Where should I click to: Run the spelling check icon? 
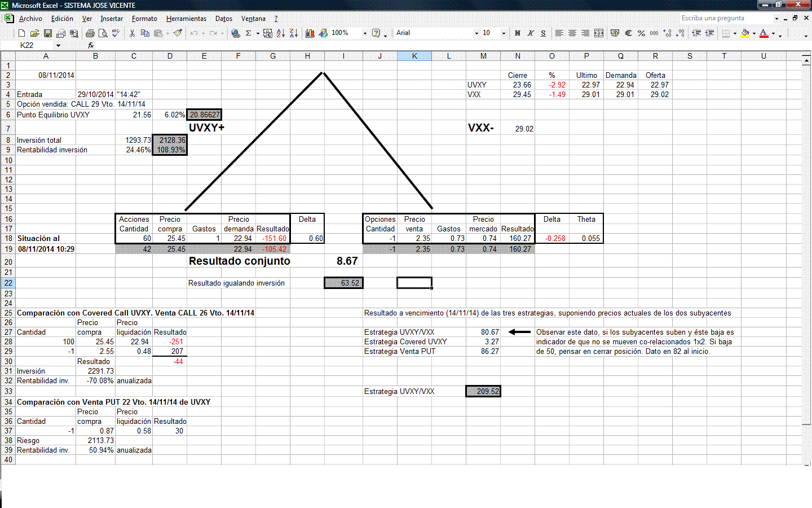pyautogui.click(x=116, y=33)
